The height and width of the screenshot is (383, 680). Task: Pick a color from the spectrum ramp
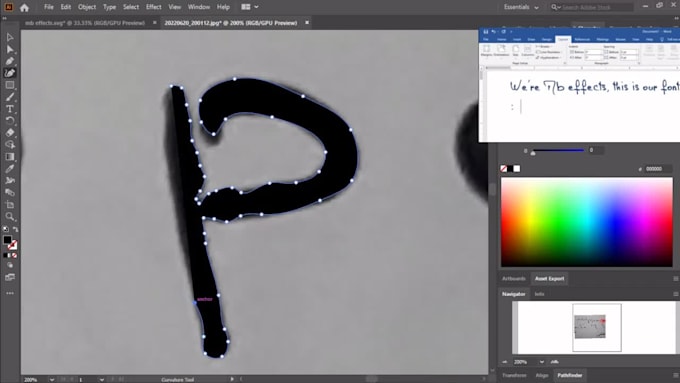(587, 222)
